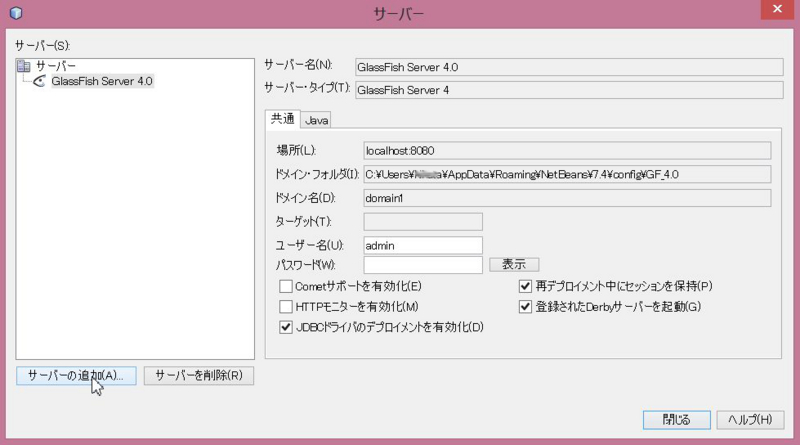
Task: Select the GlassFish Server 4.0 tree item
Action: click(x=102, y=81)
